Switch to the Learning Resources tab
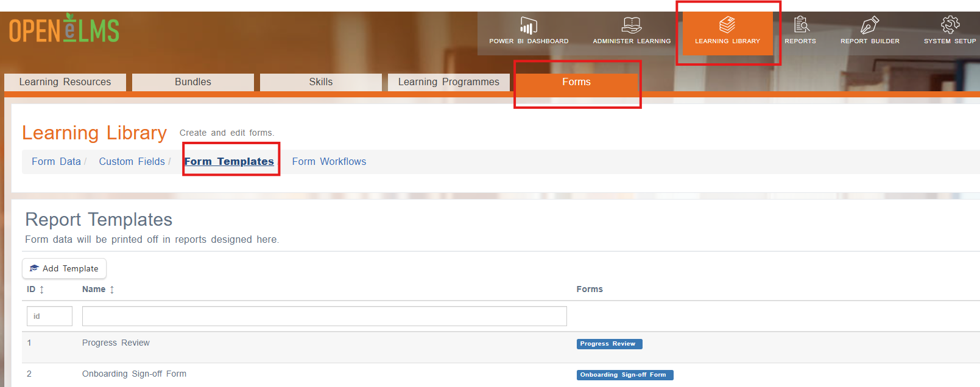 click(x=65, y=82)
